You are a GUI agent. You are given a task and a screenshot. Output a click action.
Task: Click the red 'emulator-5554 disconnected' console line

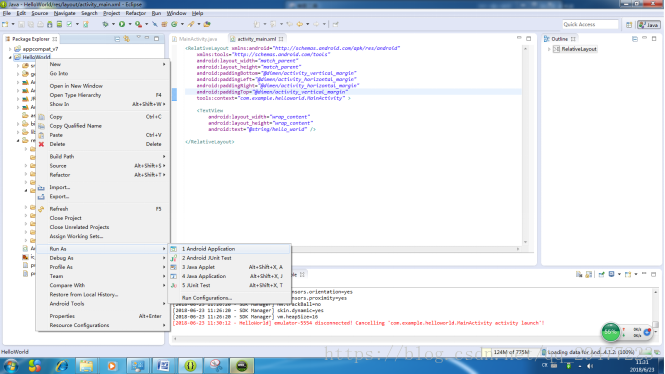(358, 323)
